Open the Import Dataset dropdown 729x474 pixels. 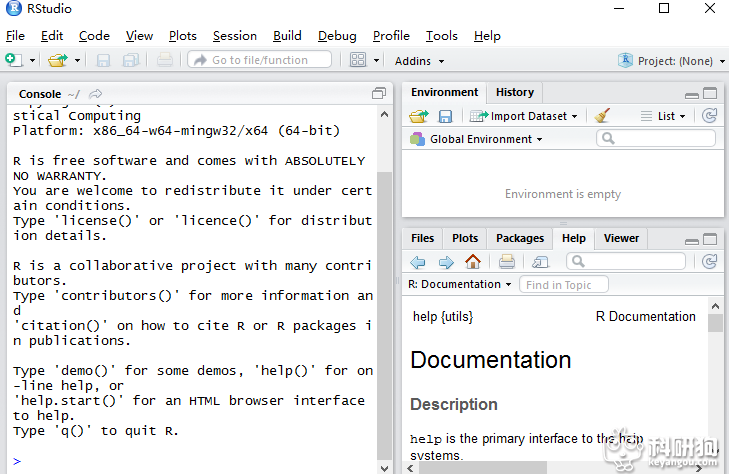[x=523, y=116]
